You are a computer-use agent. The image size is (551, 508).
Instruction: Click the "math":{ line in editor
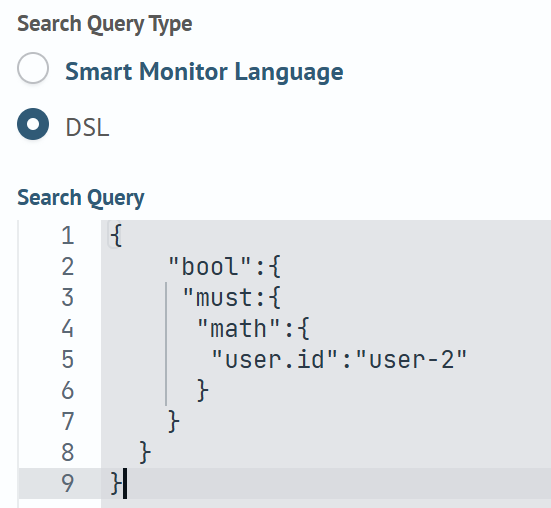coord(253,328)
